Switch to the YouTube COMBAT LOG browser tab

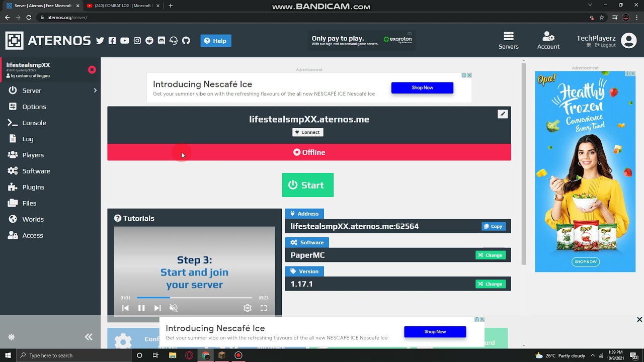coord(123,6)
